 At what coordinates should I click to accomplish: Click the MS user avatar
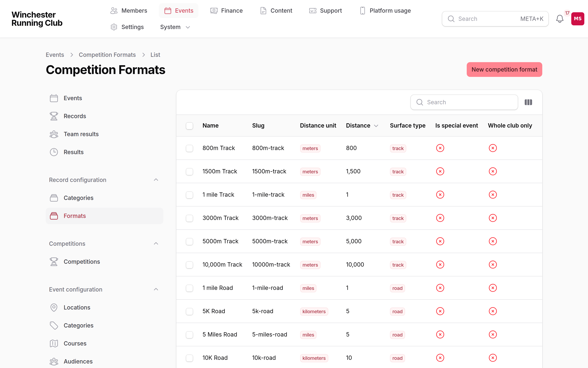pyautogui.click(x=578, y=19)
